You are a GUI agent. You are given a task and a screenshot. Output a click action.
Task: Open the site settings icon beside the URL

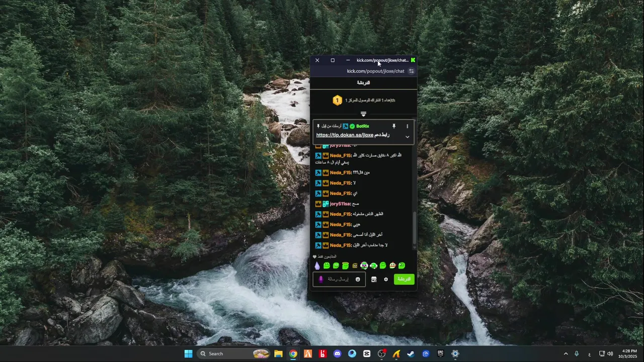tap(411, 71)
